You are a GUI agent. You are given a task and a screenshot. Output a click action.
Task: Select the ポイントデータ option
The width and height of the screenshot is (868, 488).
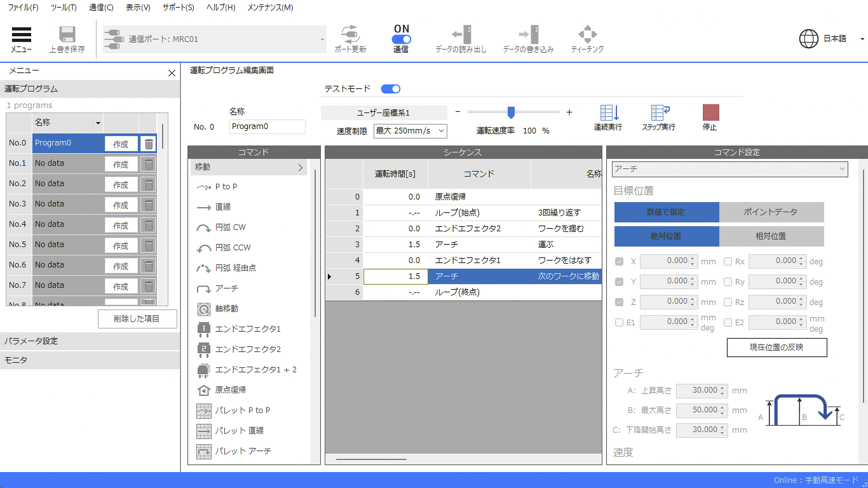(x=771, y=212)
